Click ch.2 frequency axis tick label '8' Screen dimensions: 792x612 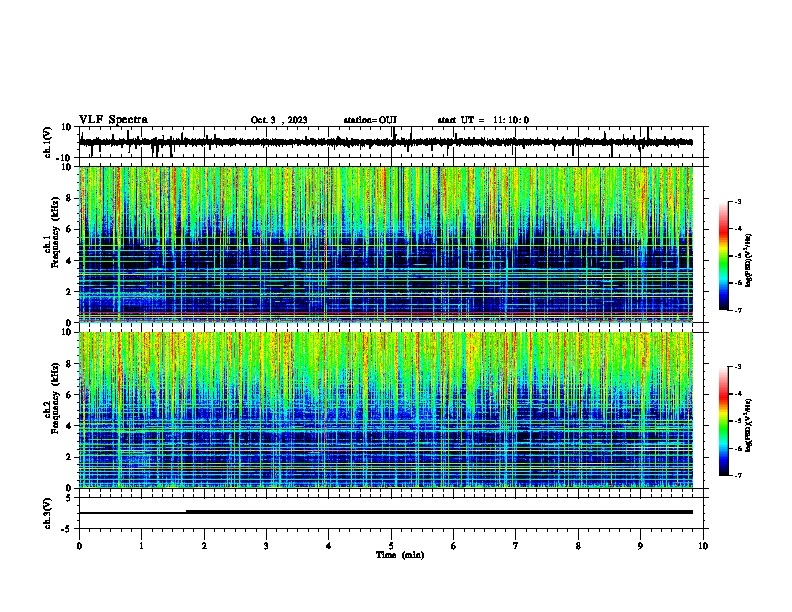coord(71,364)
